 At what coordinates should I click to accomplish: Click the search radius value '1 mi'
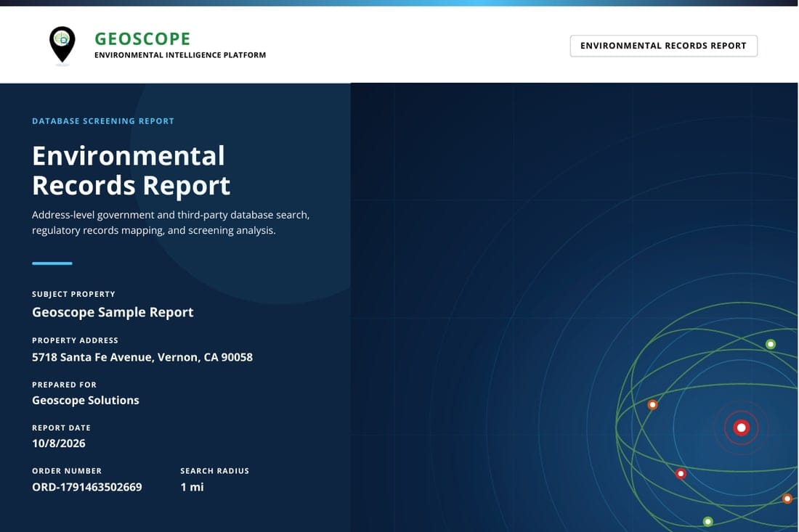[x=192, y=487]
